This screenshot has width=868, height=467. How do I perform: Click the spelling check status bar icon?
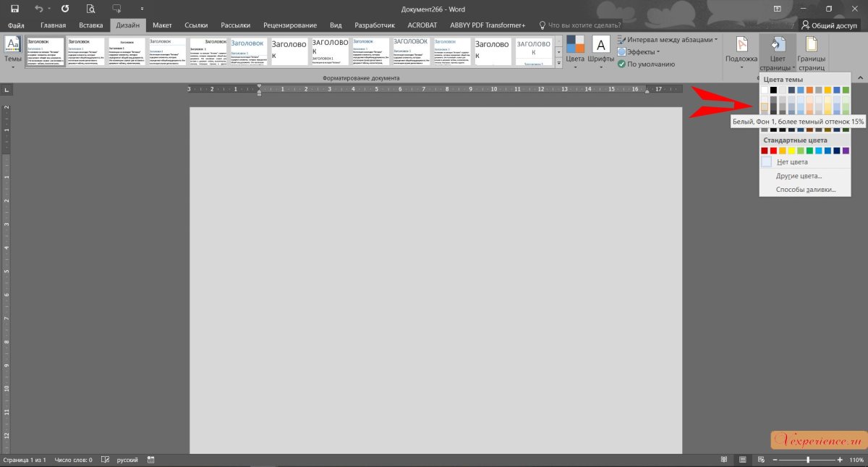(x=105, y=460)
